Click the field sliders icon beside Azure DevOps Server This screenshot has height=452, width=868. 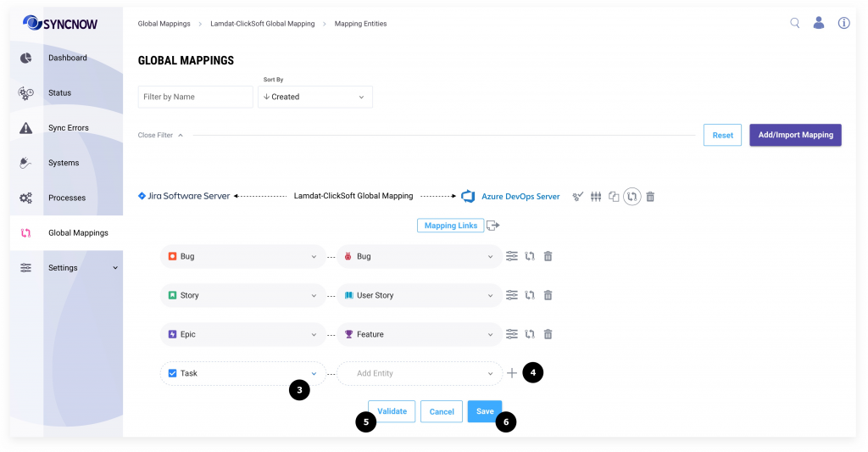pyautogui.click(x=596, y=197)
